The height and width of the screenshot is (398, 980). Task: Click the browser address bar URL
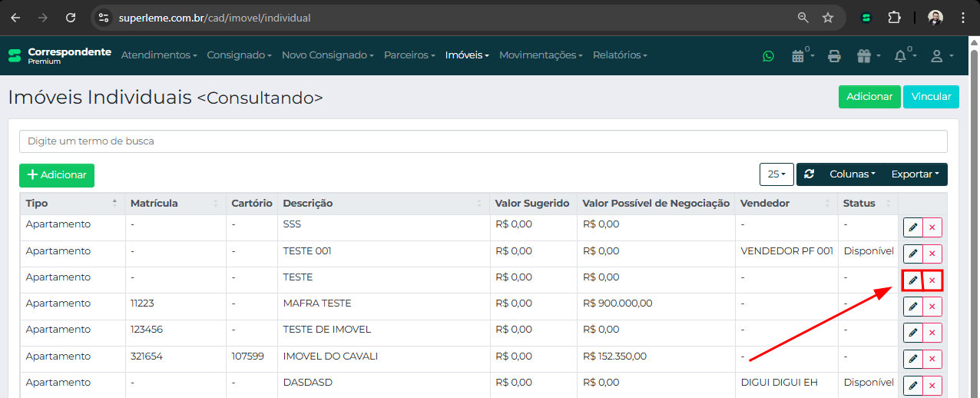(x=215, y=18)
